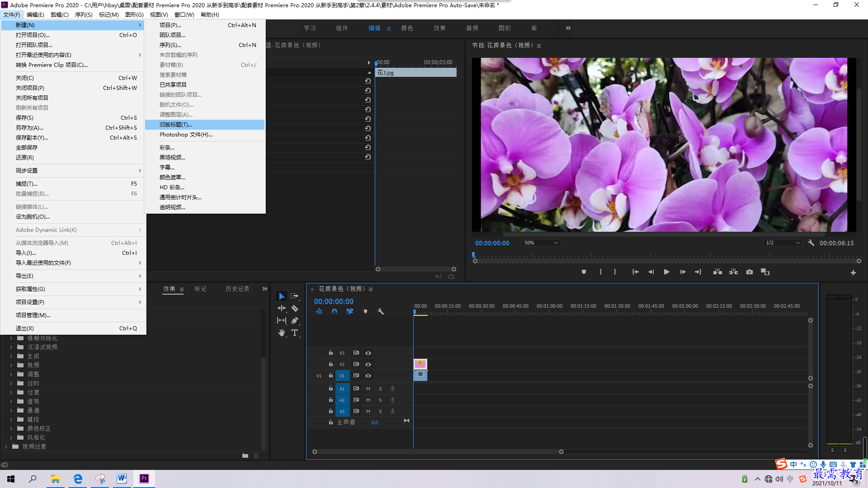868x488 pixels.
Task: Expand workspace overflow chevrons
Action: (x=568, y=28)
